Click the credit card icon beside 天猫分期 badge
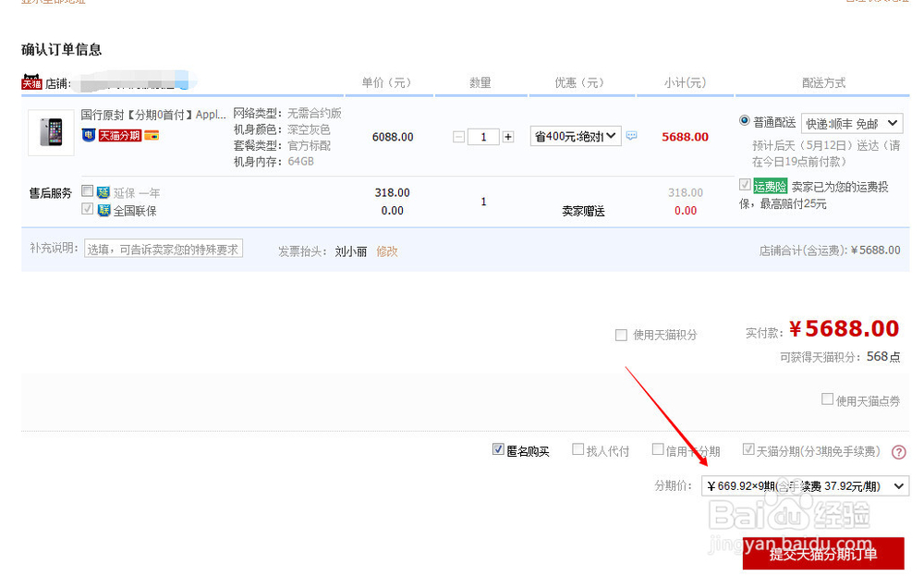 (x=152, y=136)
